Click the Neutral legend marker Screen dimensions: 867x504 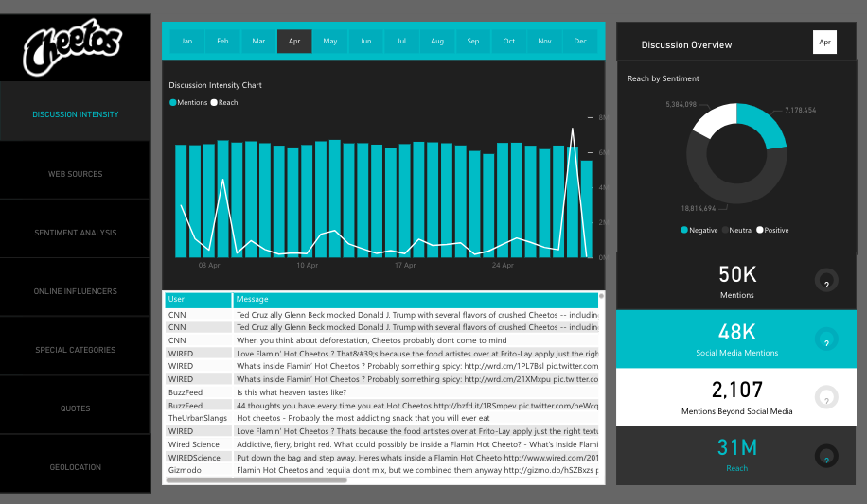click(x=725, y=230)
